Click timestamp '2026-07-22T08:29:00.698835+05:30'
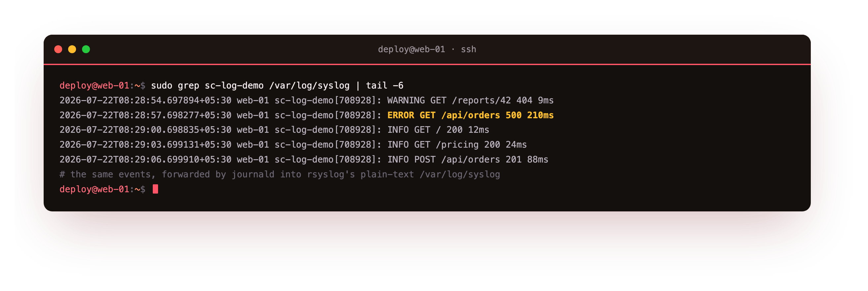Viewport: 868px width, 291px height. coord(145,130)
